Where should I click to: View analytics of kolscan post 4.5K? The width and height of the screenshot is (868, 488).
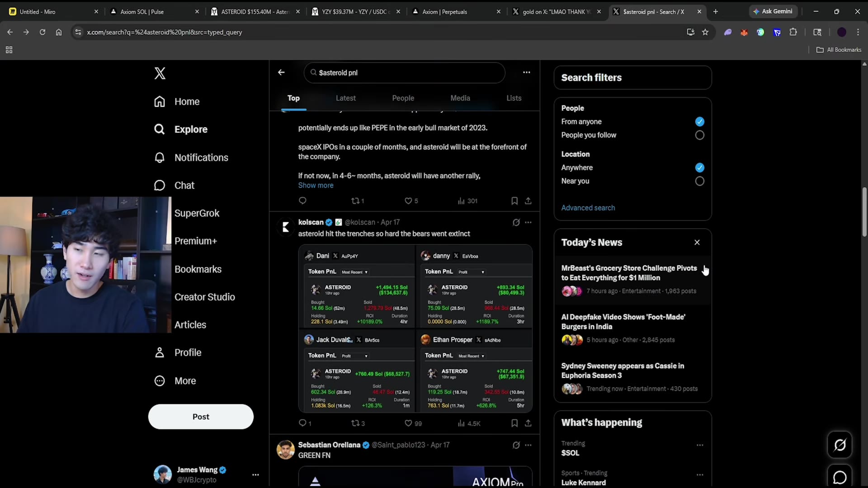pos(469,423)
